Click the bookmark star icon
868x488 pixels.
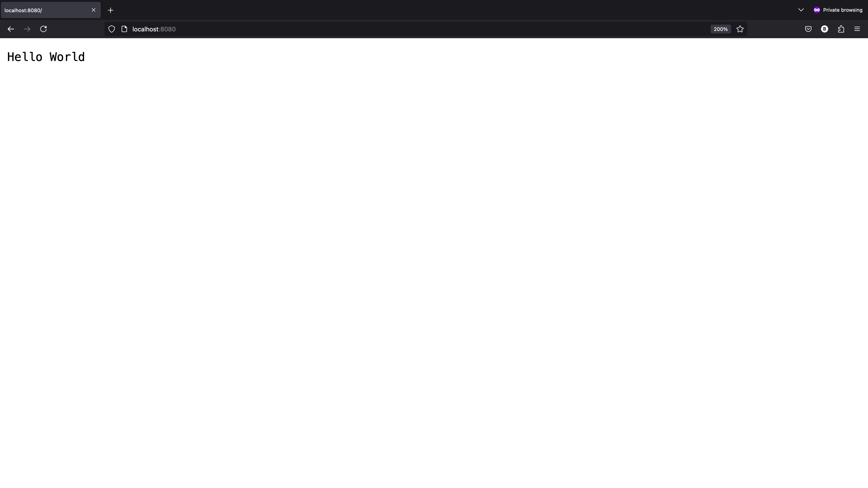click(x=741, y=29)
